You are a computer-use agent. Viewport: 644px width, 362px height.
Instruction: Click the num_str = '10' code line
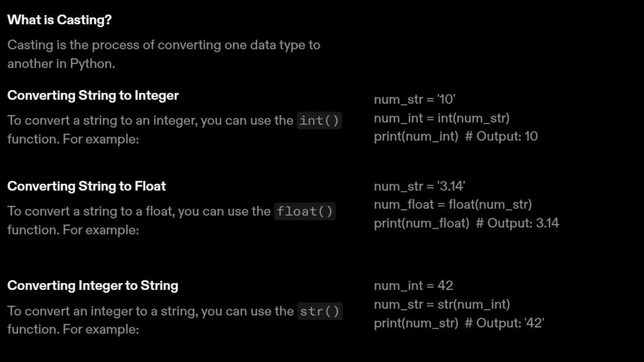[x=414, y=100]
